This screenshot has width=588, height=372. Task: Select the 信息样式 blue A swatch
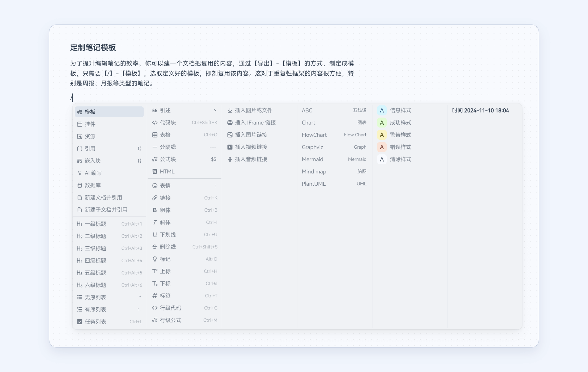pos(382,110)
